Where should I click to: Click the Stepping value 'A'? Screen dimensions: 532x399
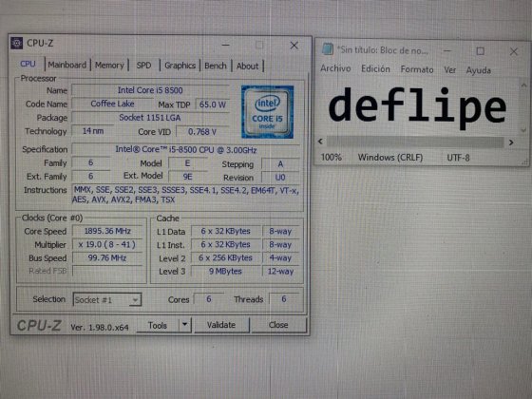point(280,164)
